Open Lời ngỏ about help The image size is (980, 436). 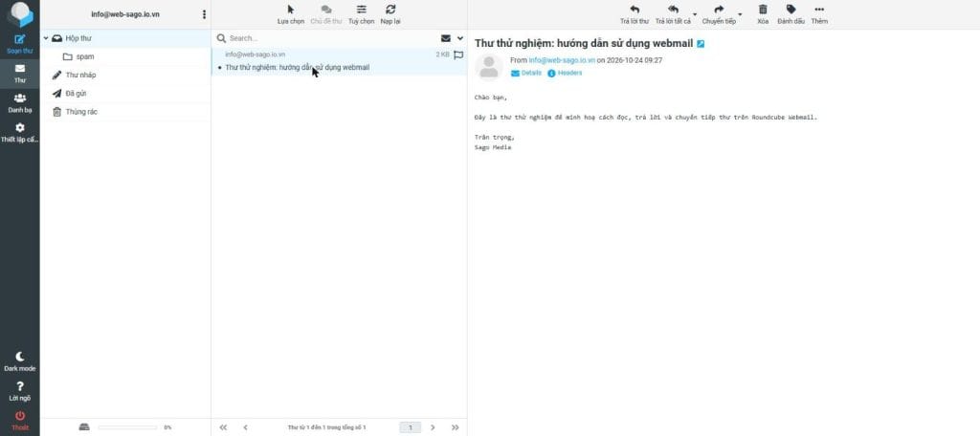[20, 391]
